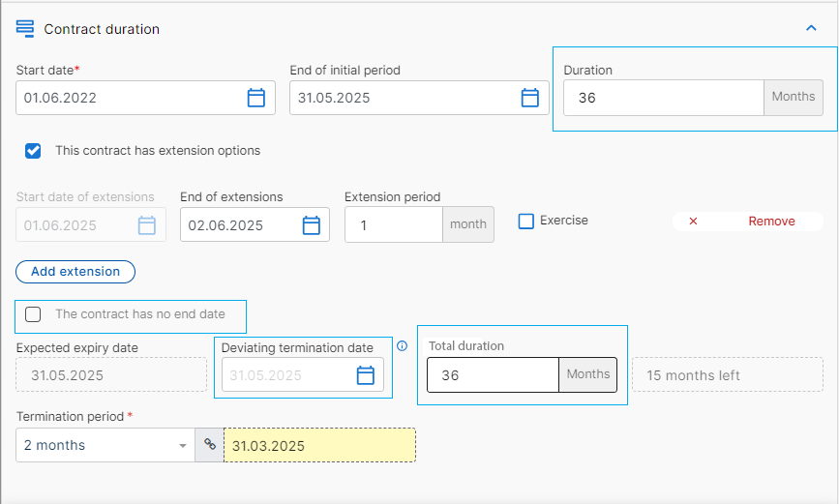Viewport: 839px width, 504px height.
Task: Click the Remove extension button
Action: (747, 221)
